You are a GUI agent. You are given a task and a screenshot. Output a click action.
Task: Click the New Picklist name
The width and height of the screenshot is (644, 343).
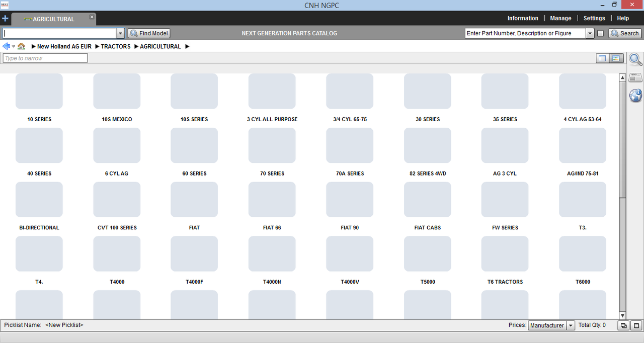tap(64, 325)
